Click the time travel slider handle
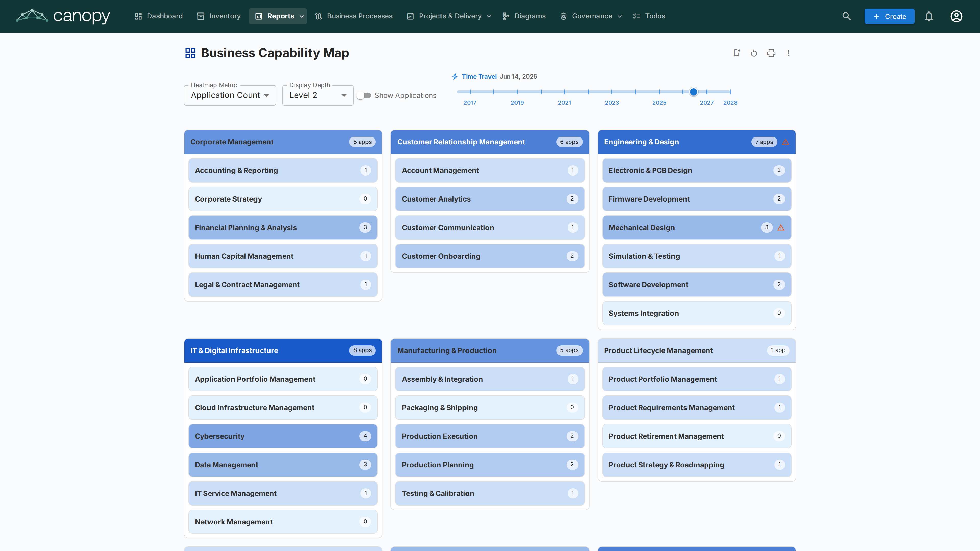980x551 pixels. (694, 92)
